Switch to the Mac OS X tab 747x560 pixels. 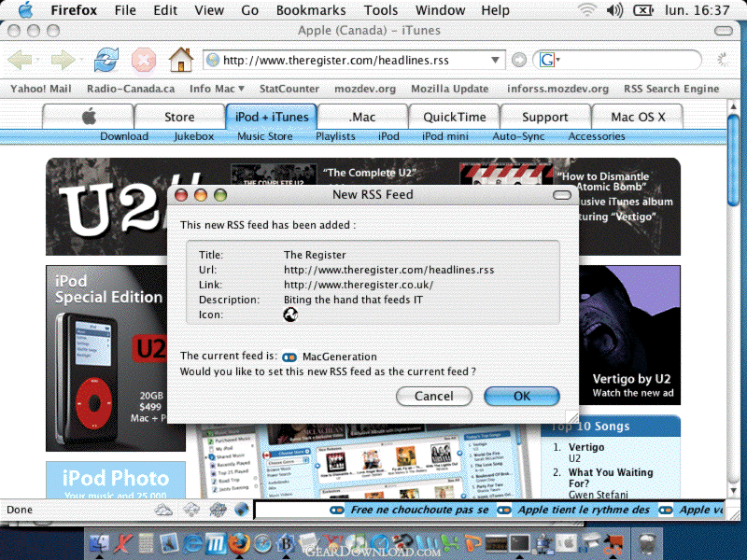click(638, 117)
